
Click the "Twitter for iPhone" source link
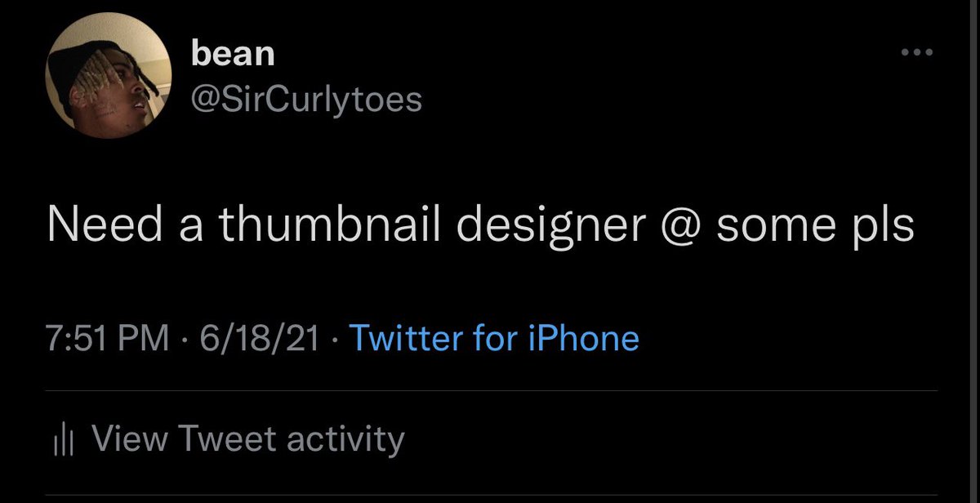pos(493,337)
